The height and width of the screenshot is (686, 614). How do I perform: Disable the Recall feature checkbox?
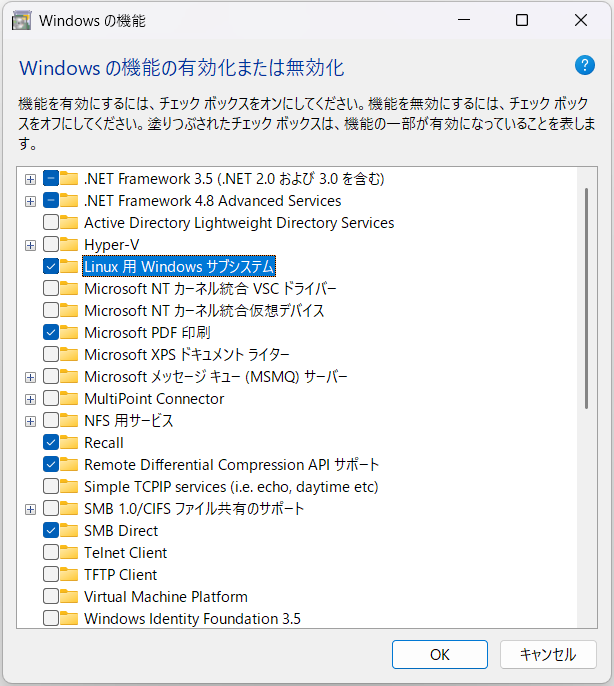(51, 442)
